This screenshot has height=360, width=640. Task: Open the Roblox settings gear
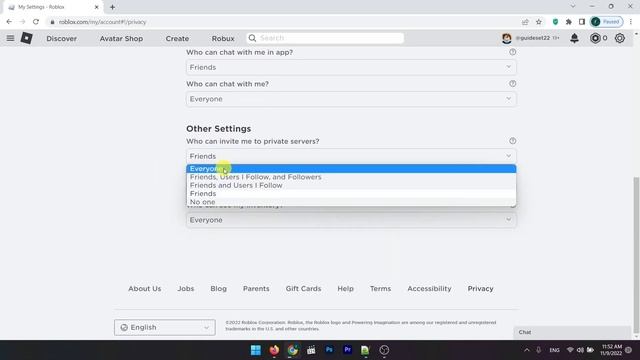620,38
